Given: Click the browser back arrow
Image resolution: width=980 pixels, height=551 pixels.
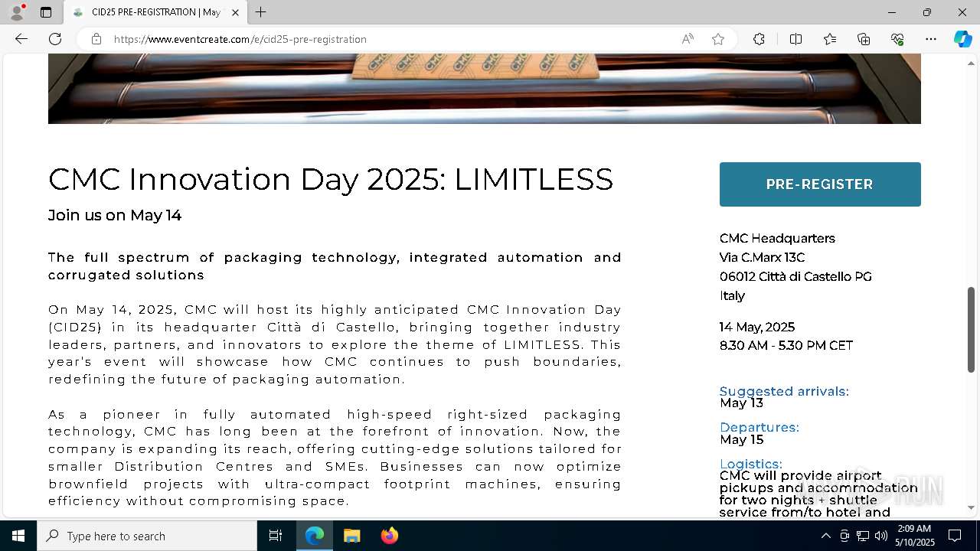Looking at the screenshot, I should [21, 39].
